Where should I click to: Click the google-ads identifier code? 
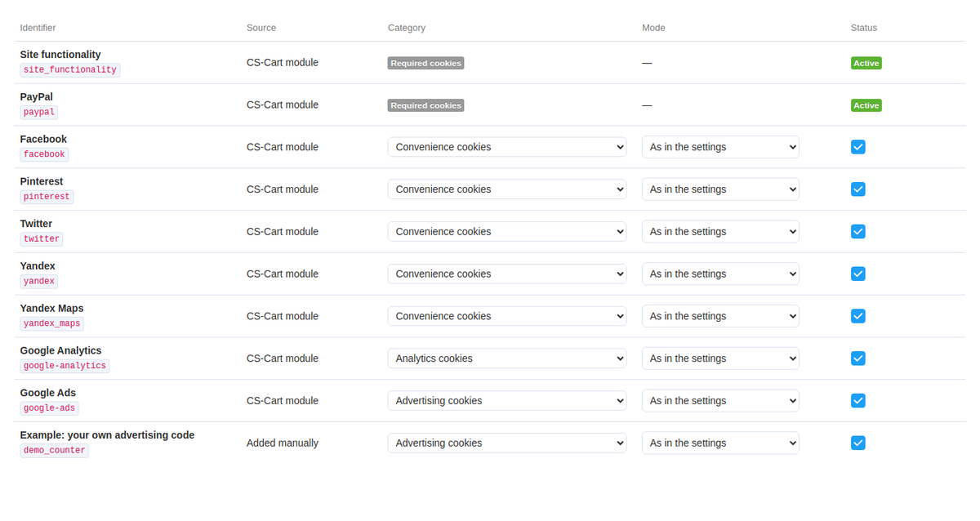pyautogui.click(x=50, y=408)
